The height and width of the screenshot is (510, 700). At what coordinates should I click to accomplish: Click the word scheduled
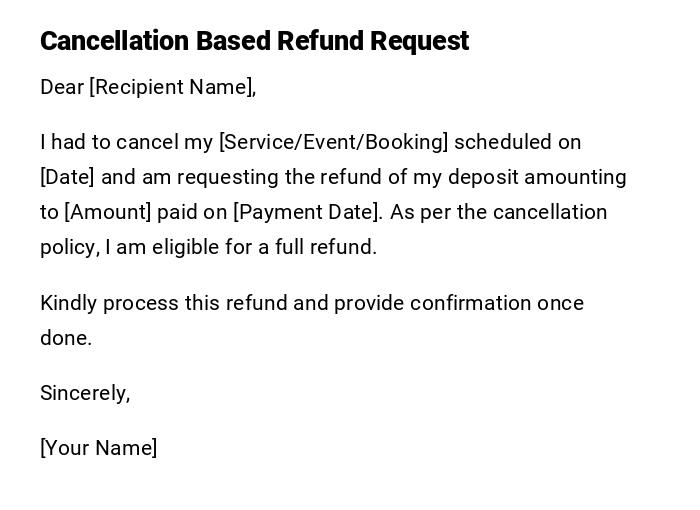coord(505,142)
